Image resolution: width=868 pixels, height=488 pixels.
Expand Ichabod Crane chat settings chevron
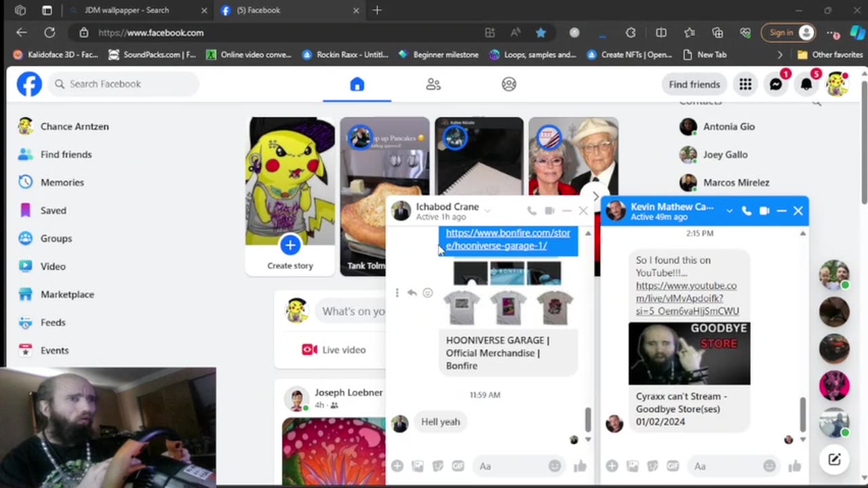(487, 210)
